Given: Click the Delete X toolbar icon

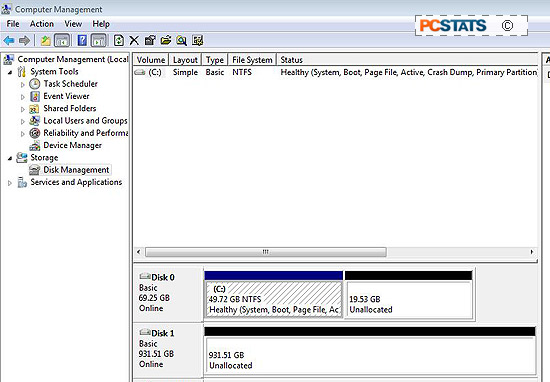Looking at the screenshot, I should (x=134, y=41).
